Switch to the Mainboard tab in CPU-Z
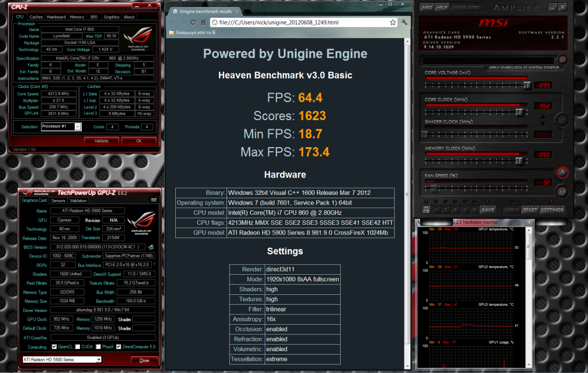Screen dimensions: 588x373 pyautogui.click(x=56, y=17)
